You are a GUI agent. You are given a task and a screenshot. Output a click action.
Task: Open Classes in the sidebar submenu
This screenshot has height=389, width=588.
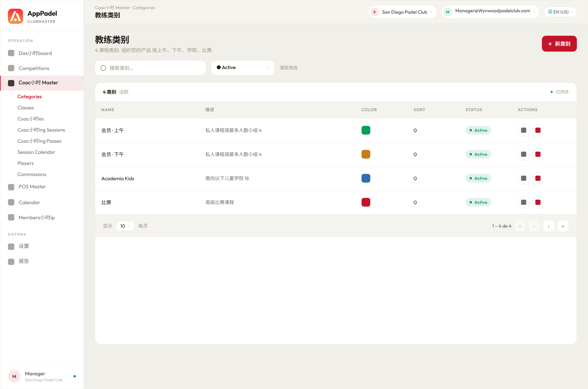26,108
